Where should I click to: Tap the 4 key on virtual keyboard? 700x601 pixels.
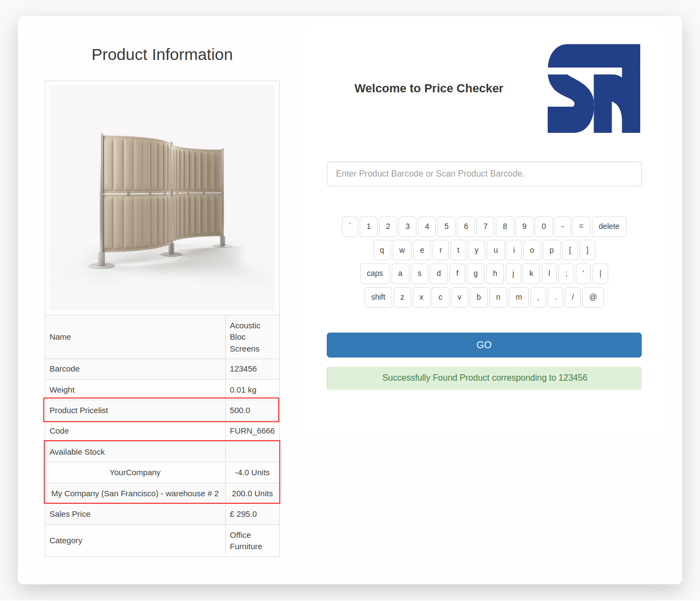click(427, 227)
